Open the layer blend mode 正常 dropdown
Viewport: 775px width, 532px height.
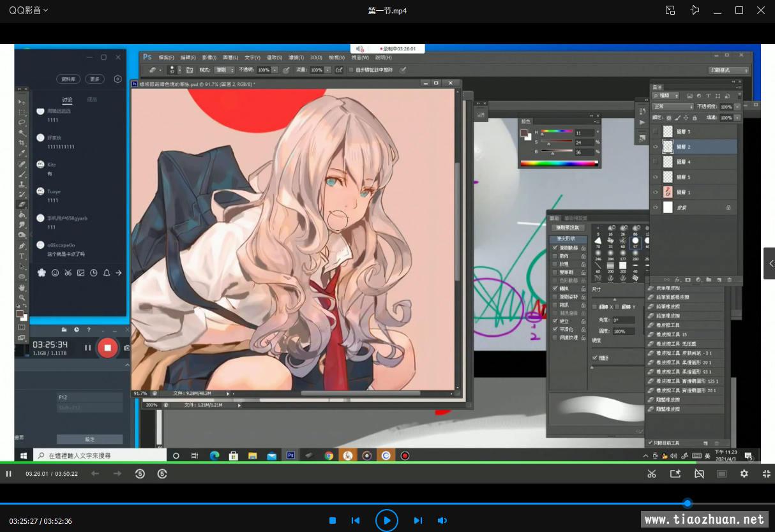click(672, 107)
